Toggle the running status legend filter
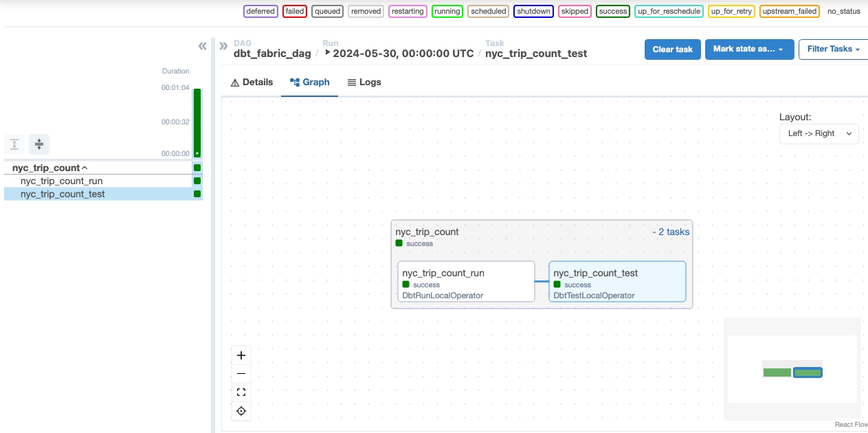 click(447, 12)
